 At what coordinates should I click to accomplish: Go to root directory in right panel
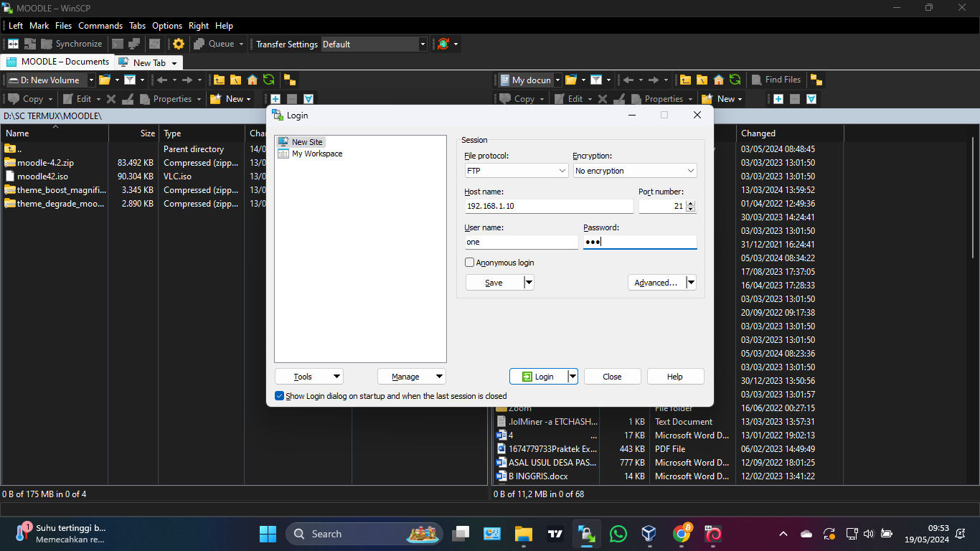(702, 80)
